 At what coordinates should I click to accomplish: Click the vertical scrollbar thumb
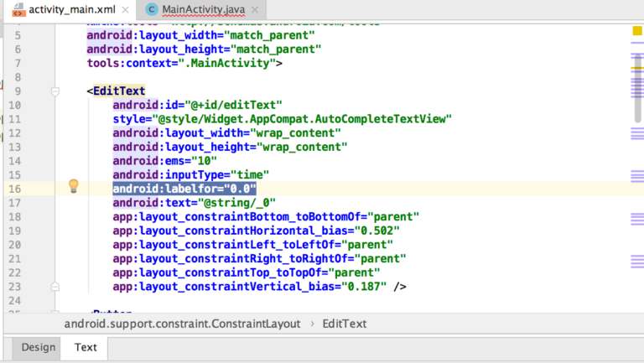pos(637,88)
